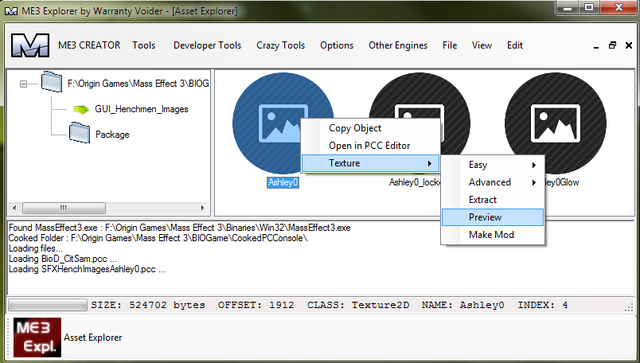Expand the Texture submenu arrow
The image size is (640, 363).
[429, 164]
